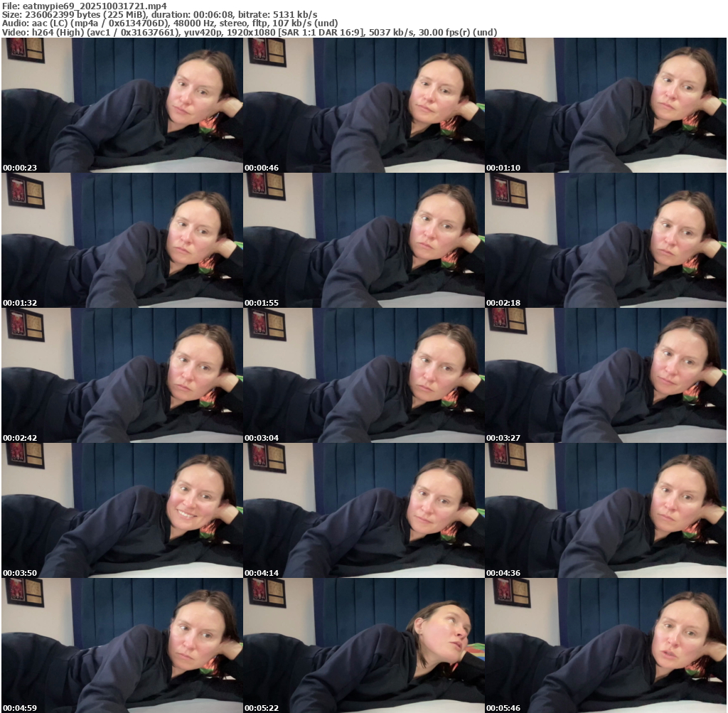Select the thumbnail at 00:02:18
The image size is (728, 713).
point(606,240)
